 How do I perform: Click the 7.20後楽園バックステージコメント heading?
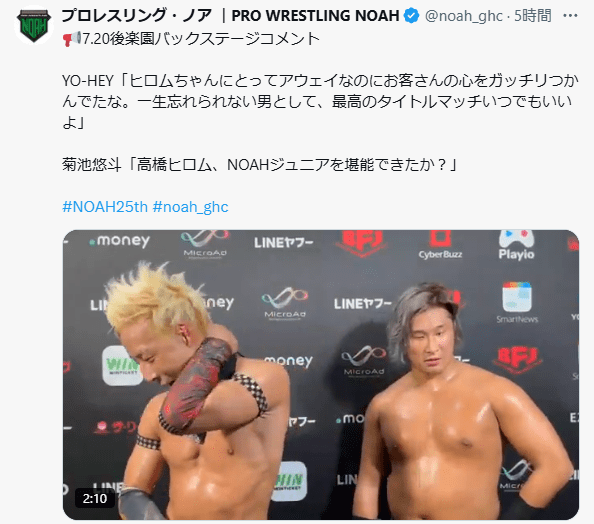pos(201,39)
